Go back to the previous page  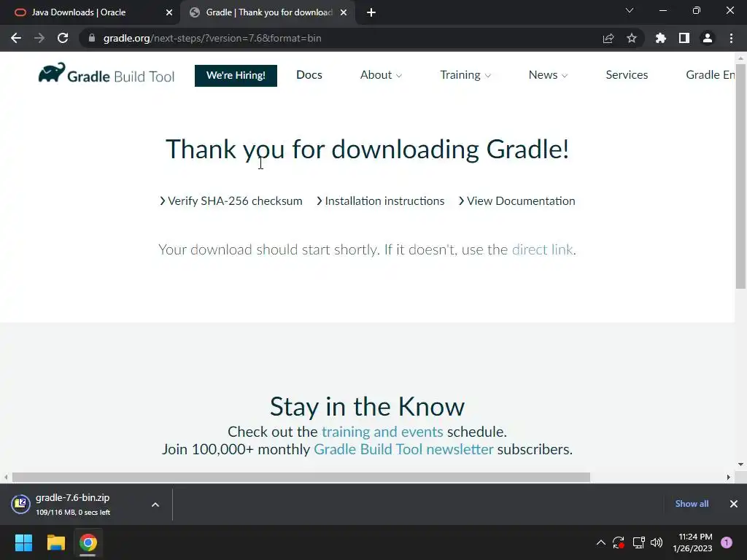[16, 38]
